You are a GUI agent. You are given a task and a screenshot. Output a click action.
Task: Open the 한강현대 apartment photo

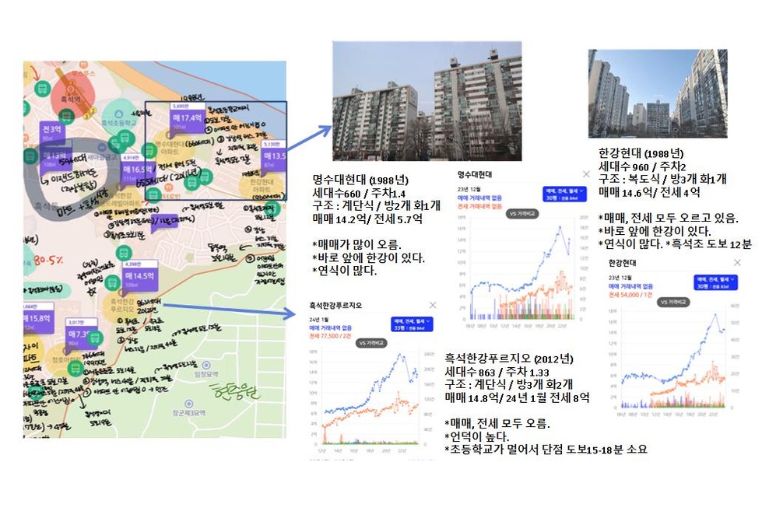coord(658,93)
